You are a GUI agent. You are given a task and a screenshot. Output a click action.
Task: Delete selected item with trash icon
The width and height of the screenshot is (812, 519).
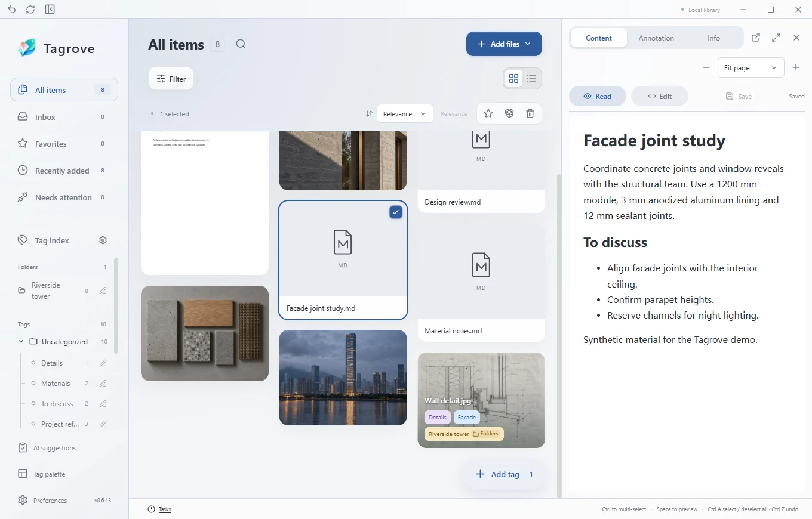coord(530,113)
